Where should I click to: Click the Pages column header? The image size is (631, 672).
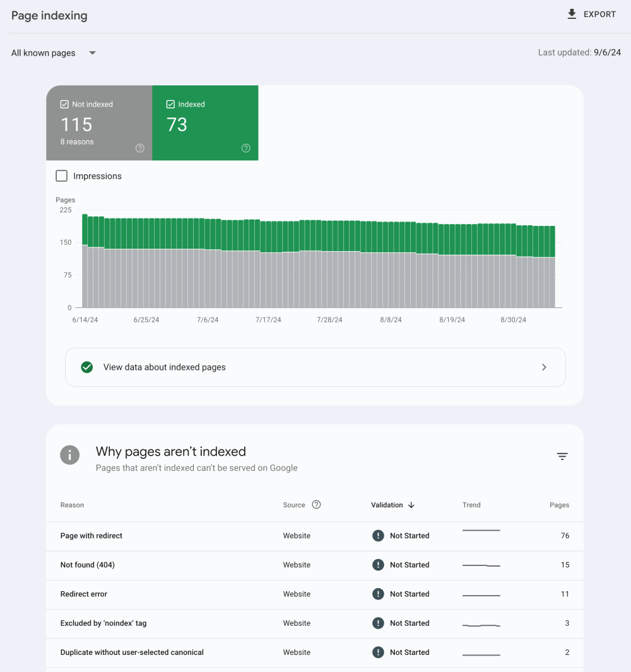560,505
